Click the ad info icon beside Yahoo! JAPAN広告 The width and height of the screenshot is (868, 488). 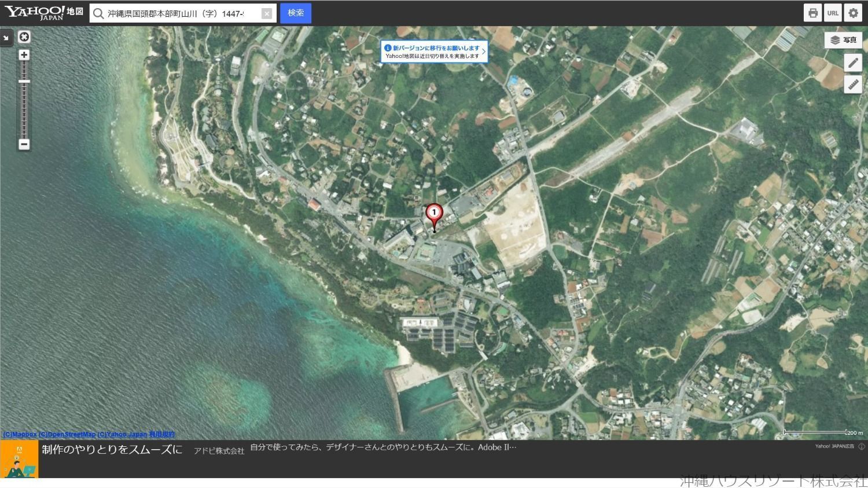click(862, 446)
